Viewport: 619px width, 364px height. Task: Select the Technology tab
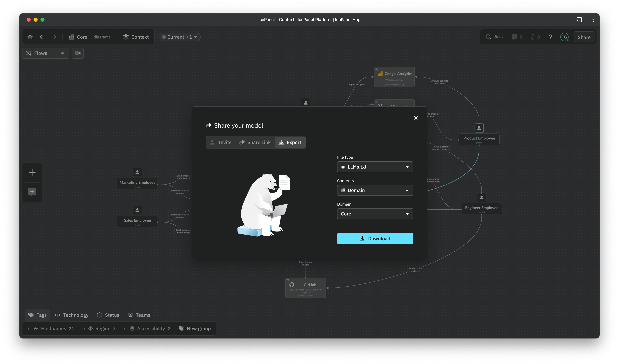tap(72, 315)
